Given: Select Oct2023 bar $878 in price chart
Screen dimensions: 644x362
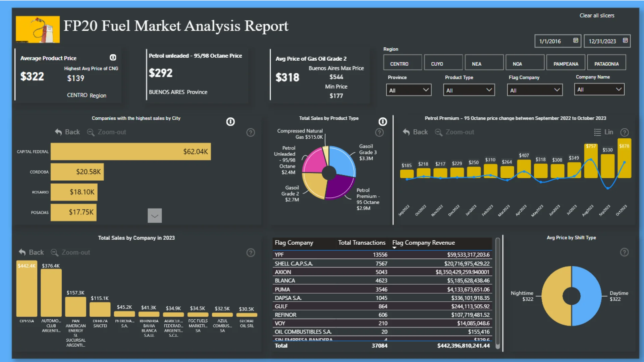Looking at the screenshot, I should tap(624, 158).
